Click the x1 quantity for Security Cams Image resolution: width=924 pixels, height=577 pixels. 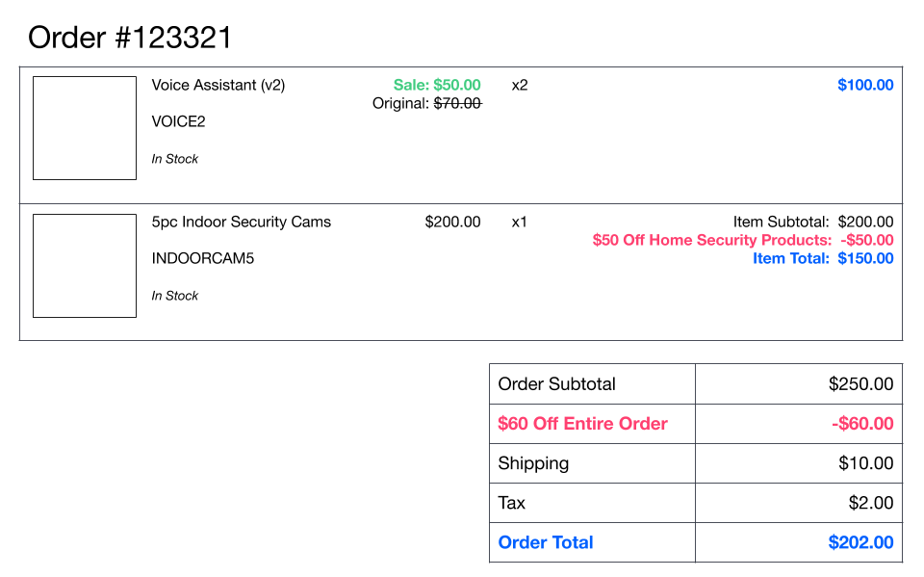520,222
